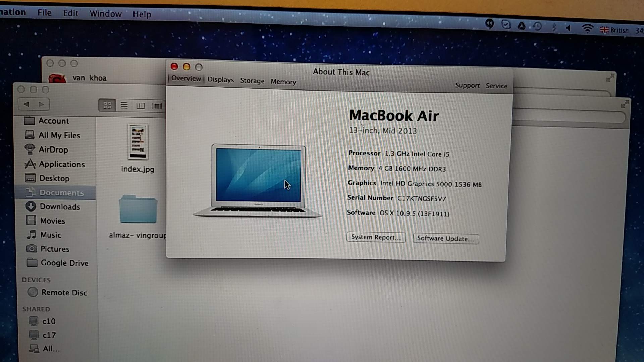Click the checkmark menu bar icon
This screenshot has width=644, height=362.
coord(506,24)
